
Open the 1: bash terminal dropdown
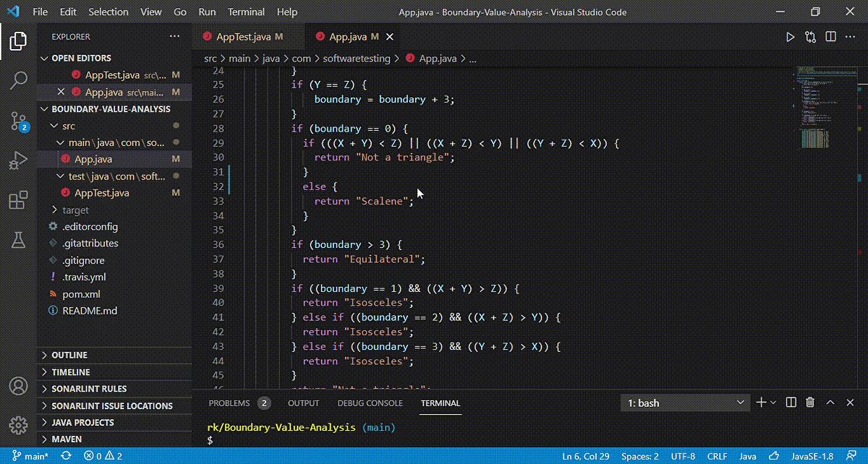pyautogui.click(x=684, y=403)
